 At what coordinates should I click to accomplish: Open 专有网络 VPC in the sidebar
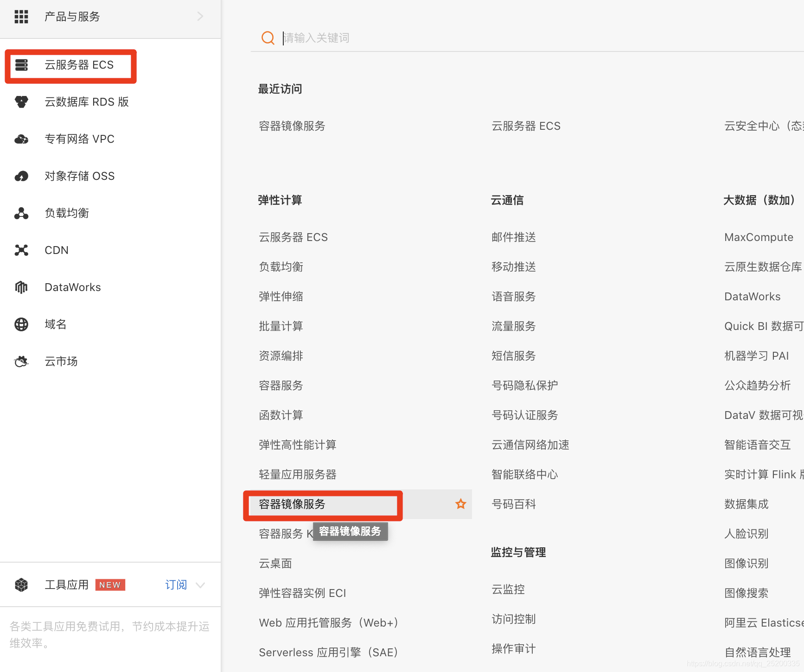tap(80, 139)
